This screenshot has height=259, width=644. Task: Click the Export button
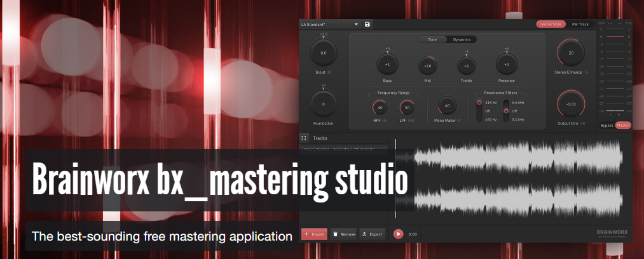tap(372, 234)
